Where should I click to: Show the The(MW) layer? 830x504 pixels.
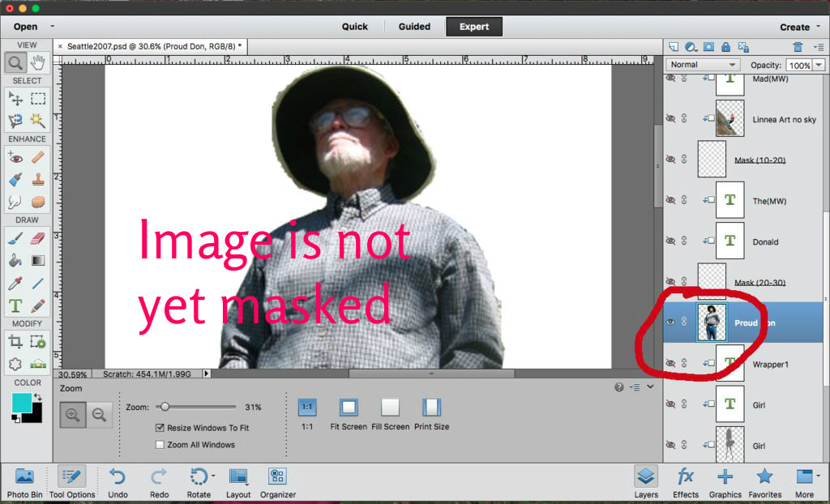(x=670, y=200)
